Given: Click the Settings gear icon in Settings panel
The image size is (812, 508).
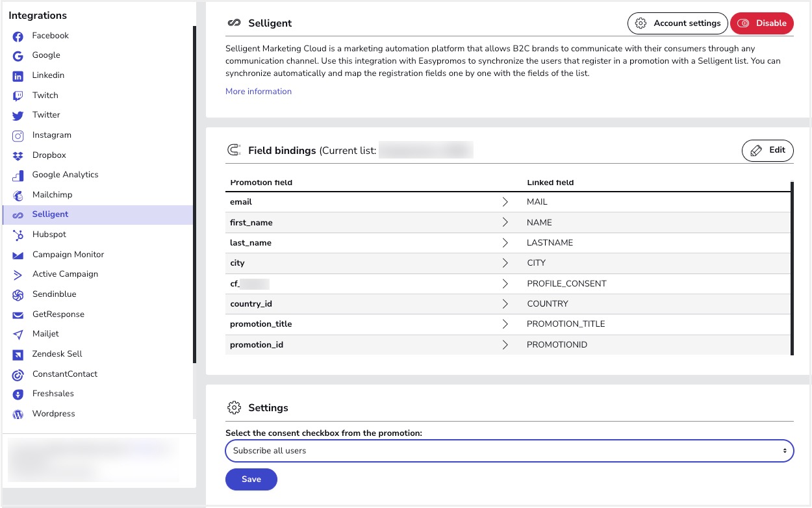Looking at the screenshot, I should [x=234, y=408].
